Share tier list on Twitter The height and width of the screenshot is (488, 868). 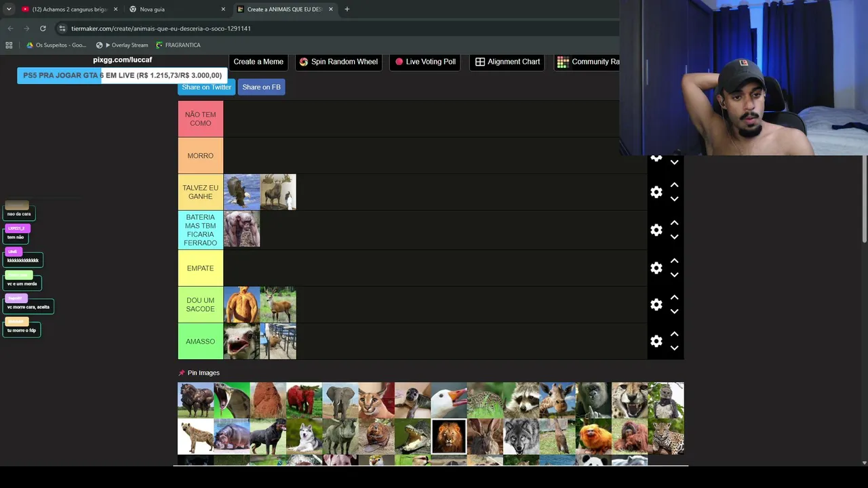click(x=206, y=87)
